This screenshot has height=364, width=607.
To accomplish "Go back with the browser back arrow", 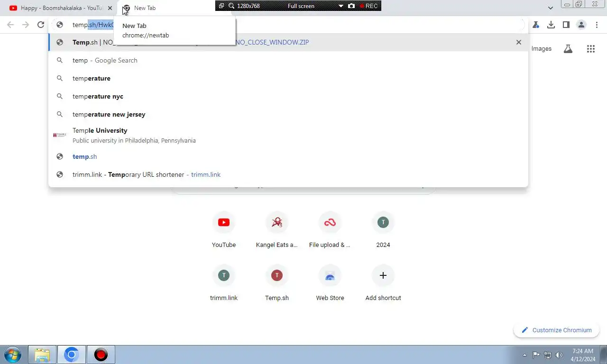I will click(10, 25).
